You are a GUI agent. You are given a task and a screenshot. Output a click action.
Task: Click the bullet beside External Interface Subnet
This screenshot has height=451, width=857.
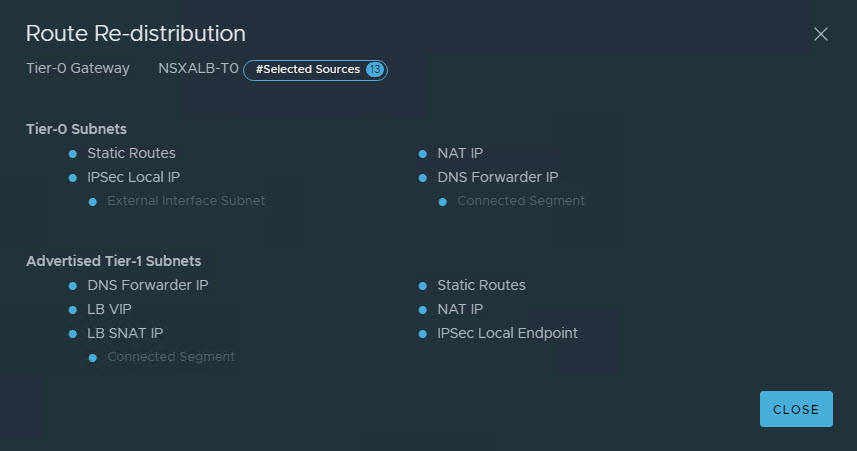coord(93,202)
